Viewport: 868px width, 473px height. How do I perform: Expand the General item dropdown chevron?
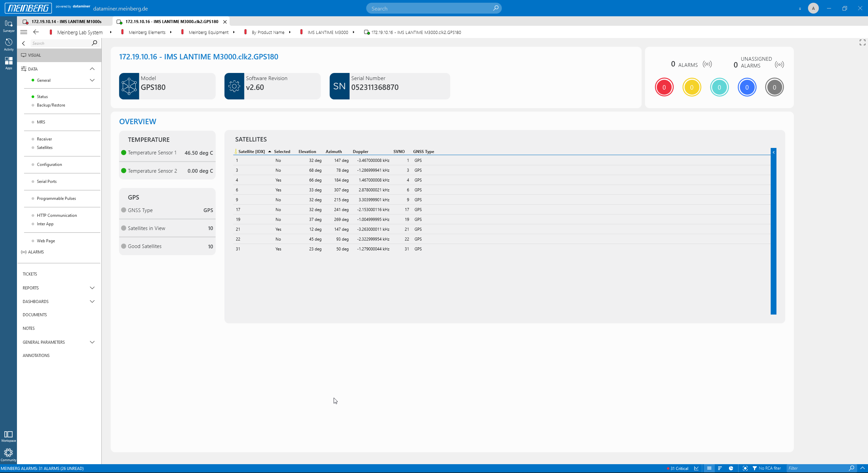(92, 80)
